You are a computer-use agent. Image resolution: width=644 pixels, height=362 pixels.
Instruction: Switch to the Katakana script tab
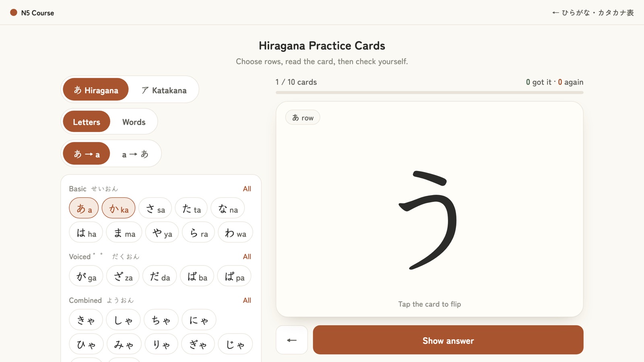[x=164, y=90]
